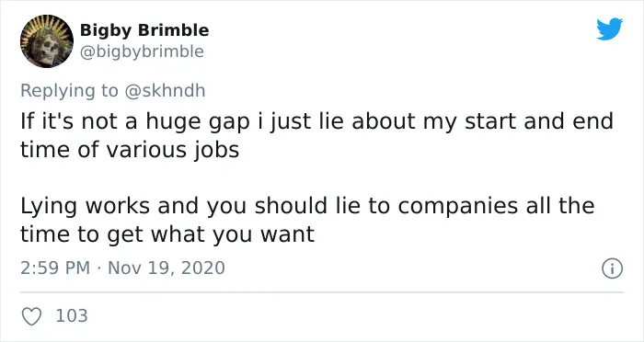
Task: Click the dot separator between time and date
Action: (x=98, y=269)
